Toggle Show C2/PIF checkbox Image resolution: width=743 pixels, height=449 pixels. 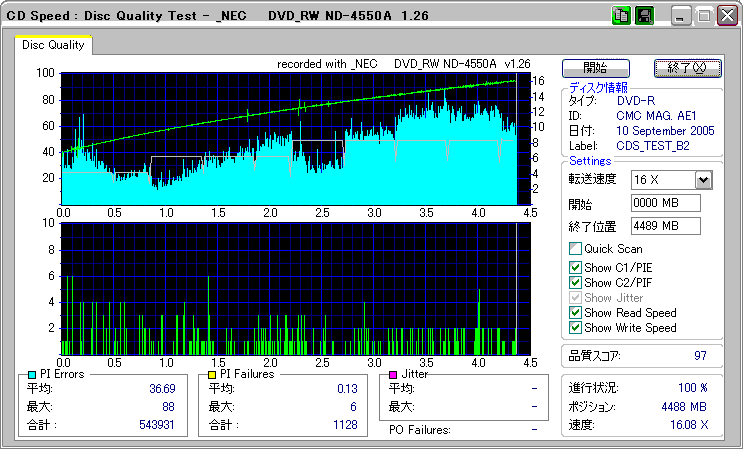(575, 283)
